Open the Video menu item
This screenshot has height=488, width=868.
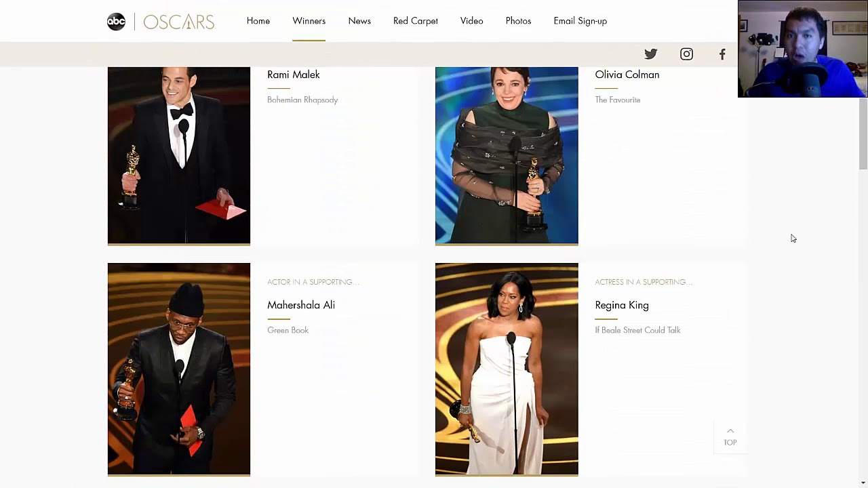472,21
